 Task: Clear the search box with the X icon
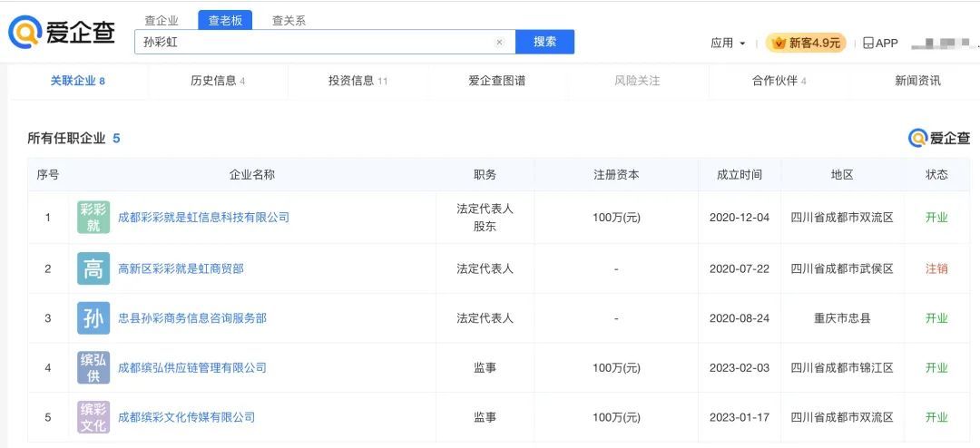[499, 43]
